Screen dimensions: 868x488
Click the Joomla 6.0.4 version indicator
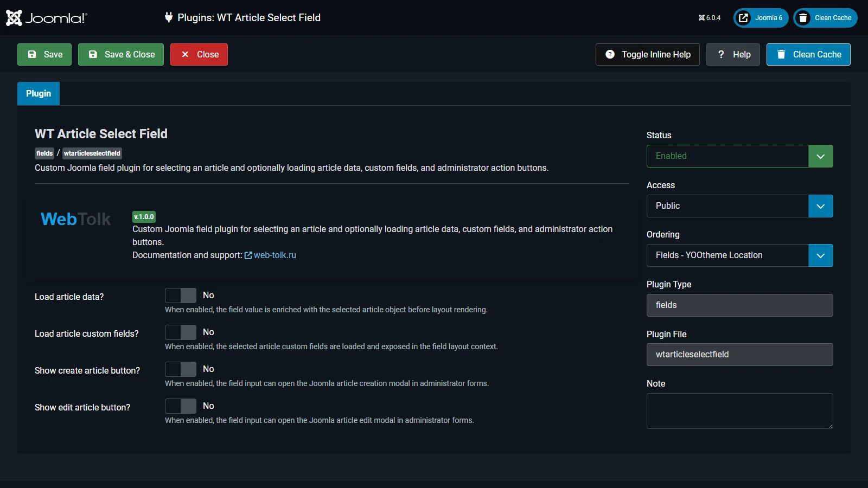[x=710, y=18]
